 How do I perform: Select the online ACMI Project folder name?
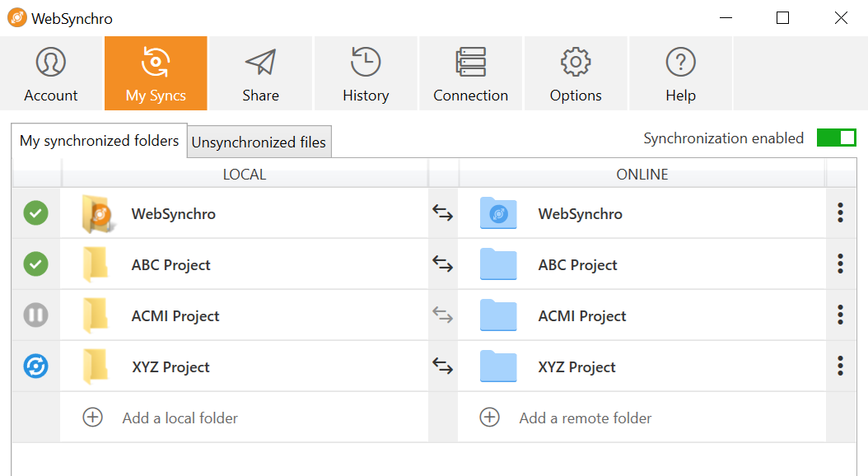(582, 316)
